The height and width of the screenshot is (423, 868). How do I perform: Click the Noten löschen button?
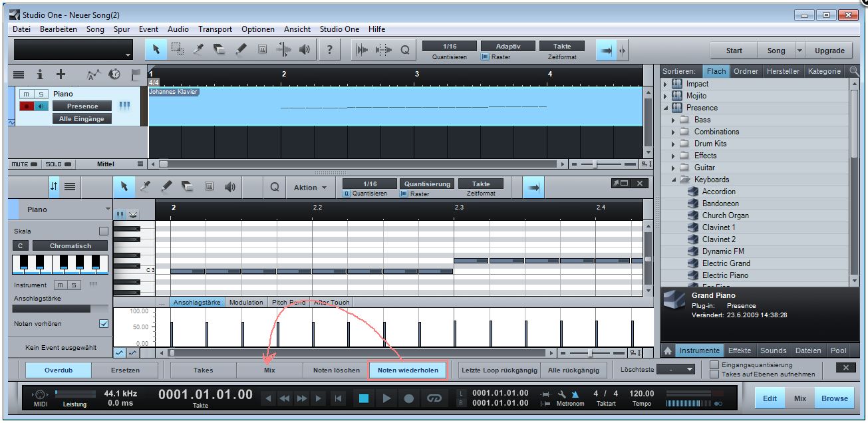[x=336, y=370]
